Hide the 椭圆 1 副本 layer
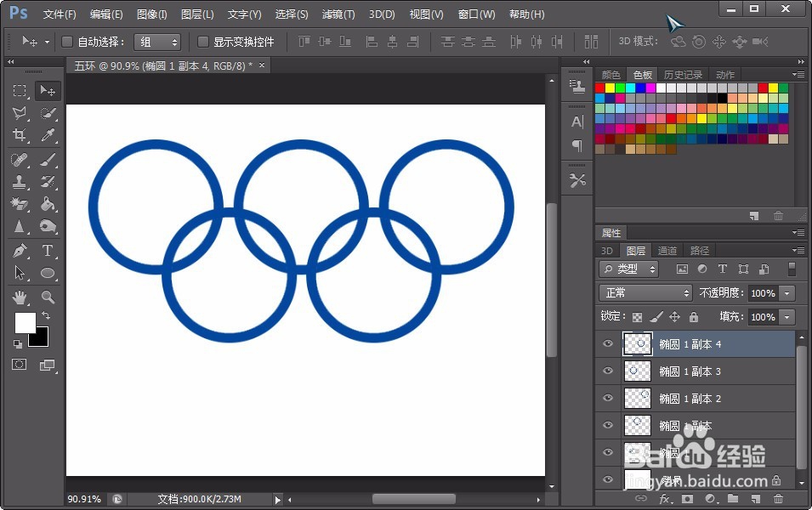Screen dimensions: 812x510 pyautogui.click(x=608, y=425)
